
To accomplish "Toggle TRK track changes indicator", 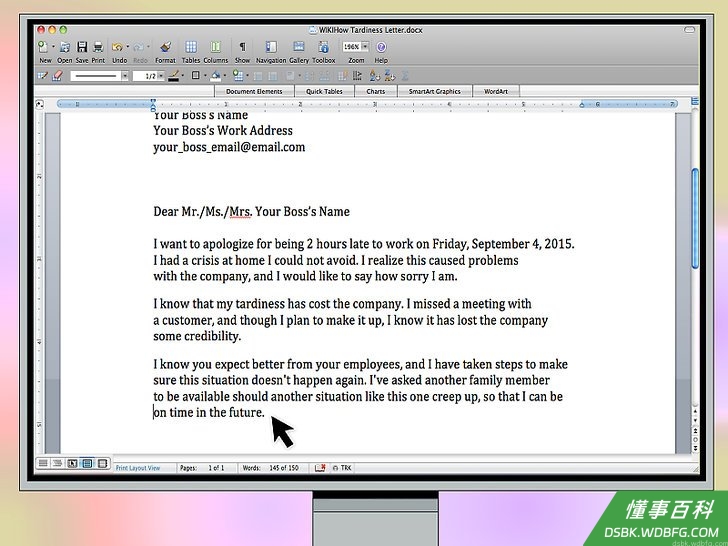I will point(342,468).
